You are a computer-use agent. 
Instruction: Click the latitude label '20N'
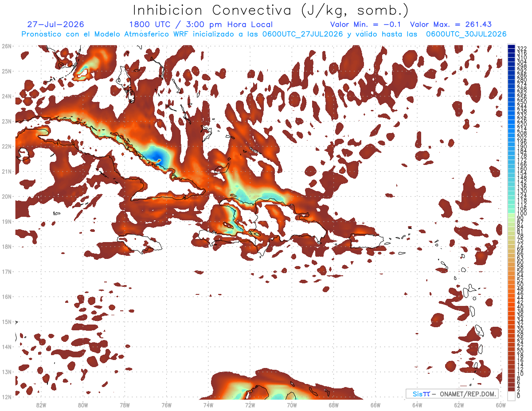7,196
